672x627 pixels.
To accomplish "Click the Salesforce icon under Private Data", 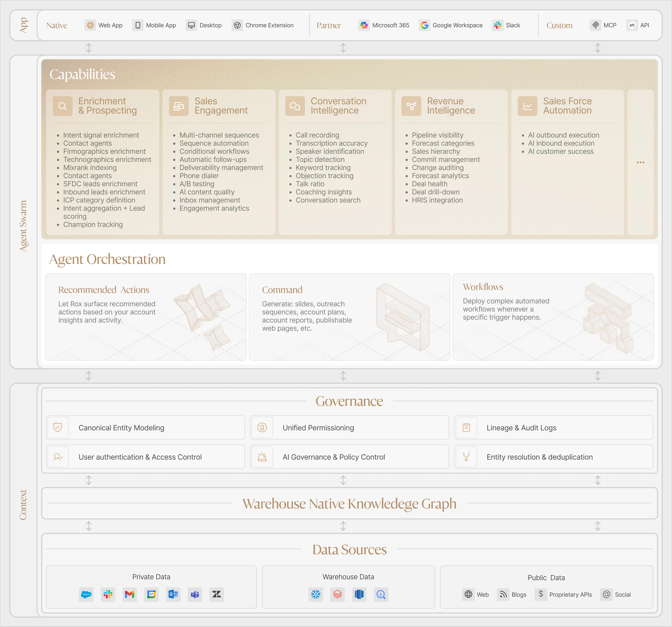I will coord(86,594).
